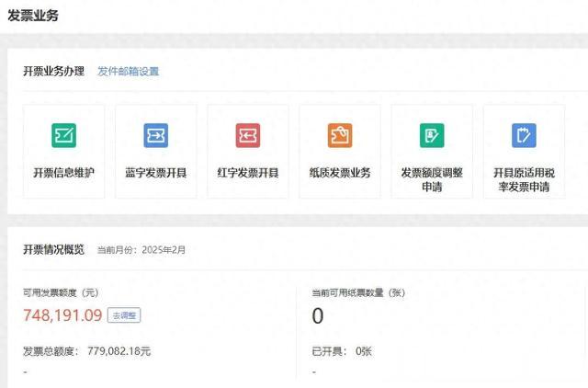Open the 开票信息维护 green icon
This screenshot has width=588, height=388.
click(x=63, y=135)
